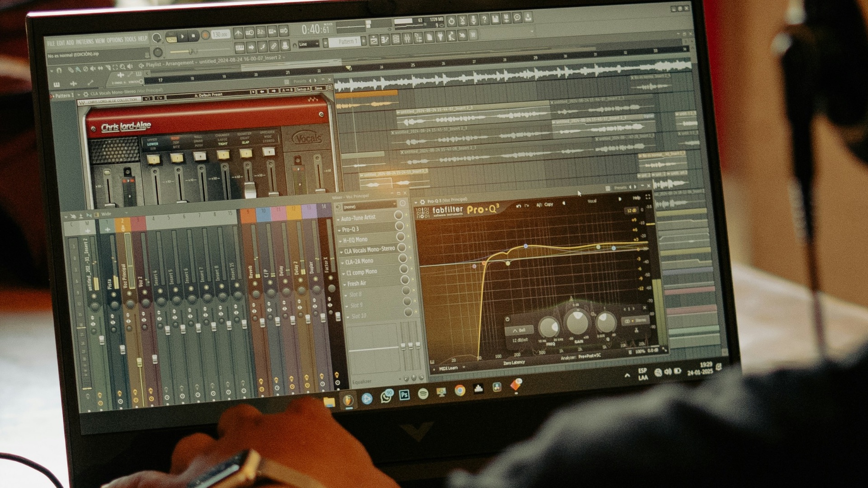Add a new pattern with the plus button

[x=364, y=41]
